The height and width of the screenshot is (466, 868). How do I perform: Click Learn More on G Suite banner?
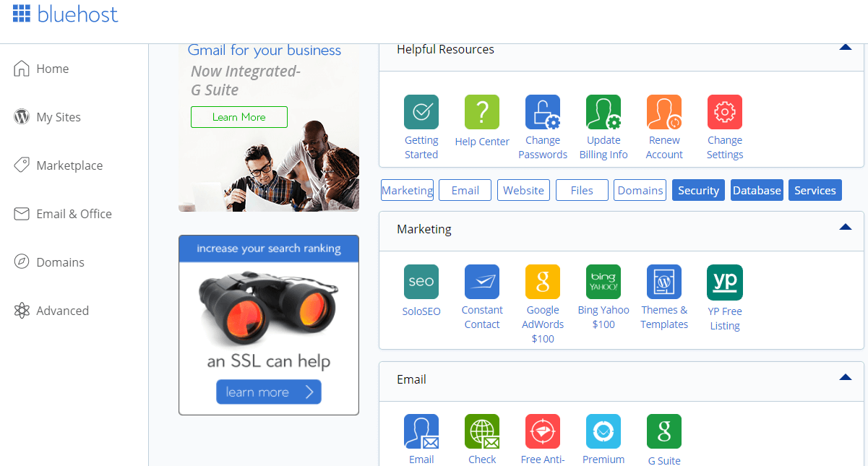[x=239, y=117]
